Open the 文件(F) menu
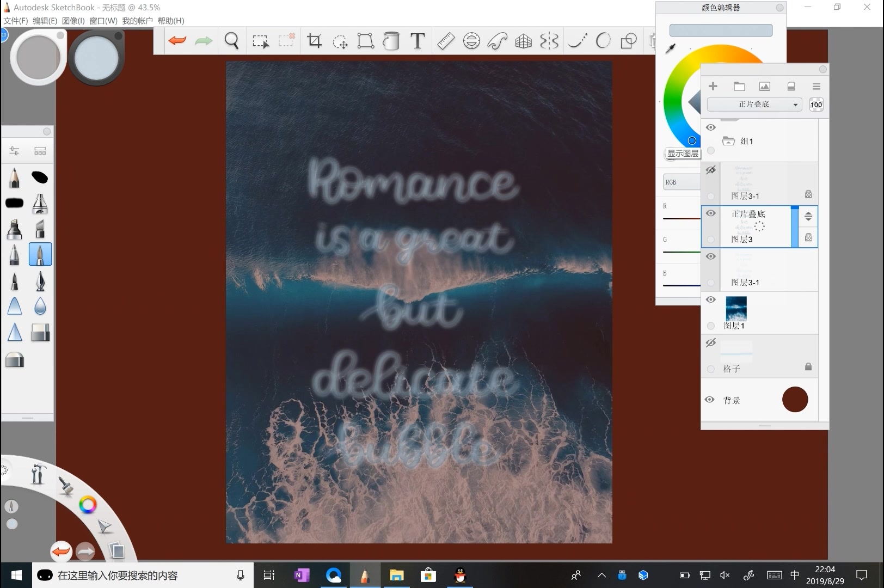 [x=16, y=21]
